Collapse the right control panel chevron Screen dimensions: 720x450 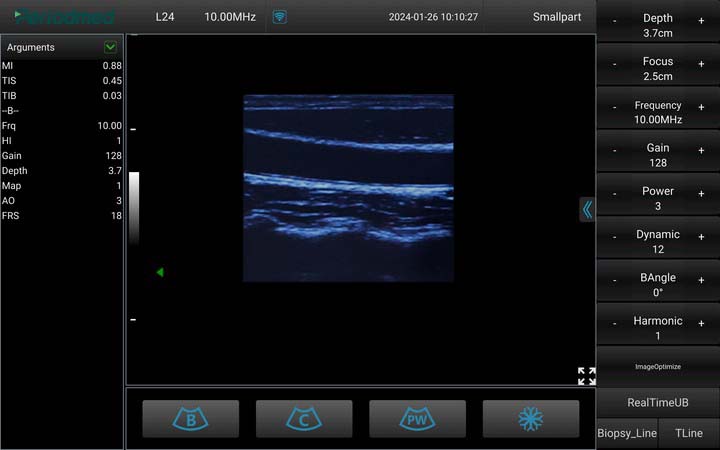pyautogui.click(x=587, y=209)
